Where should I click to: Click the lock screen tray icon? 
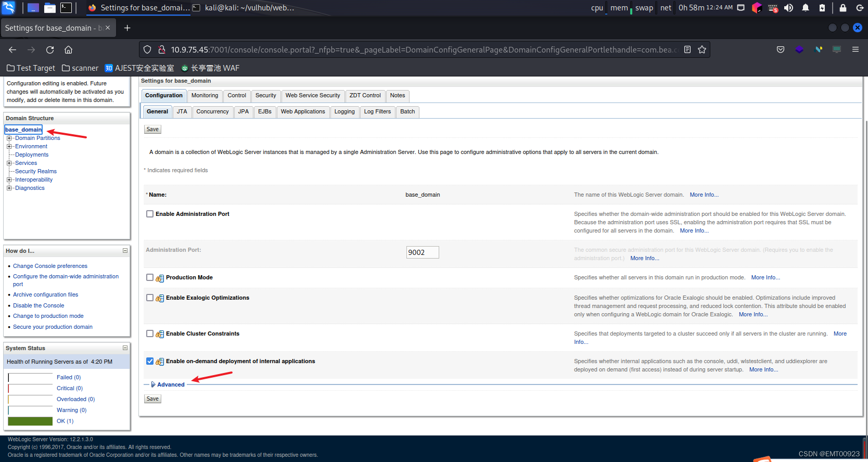coord(843,8)
